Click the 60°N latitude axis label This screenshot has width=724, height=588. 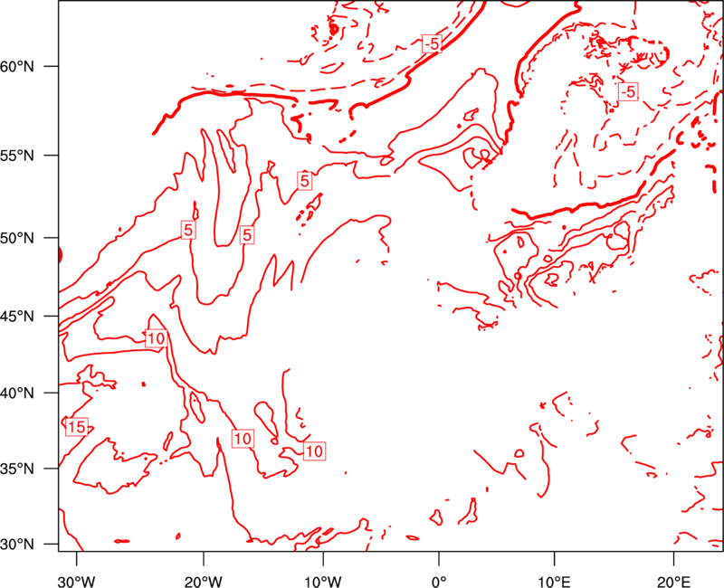click(17, 66)
